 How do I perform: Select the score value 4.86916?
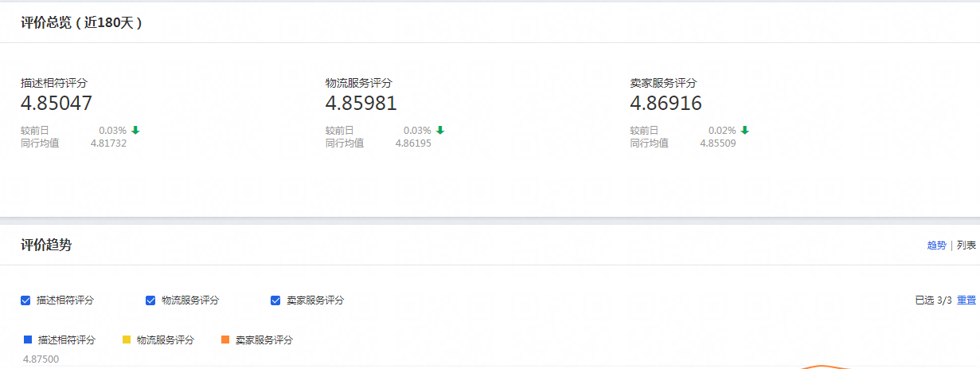tap(666, 103)
